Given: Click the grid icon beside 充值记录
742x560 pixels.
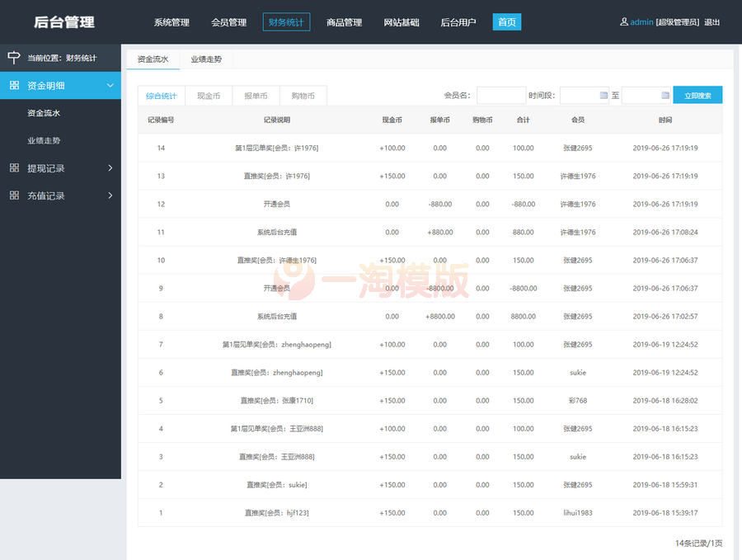Looking at the screenshot, I should pos(13,195).
